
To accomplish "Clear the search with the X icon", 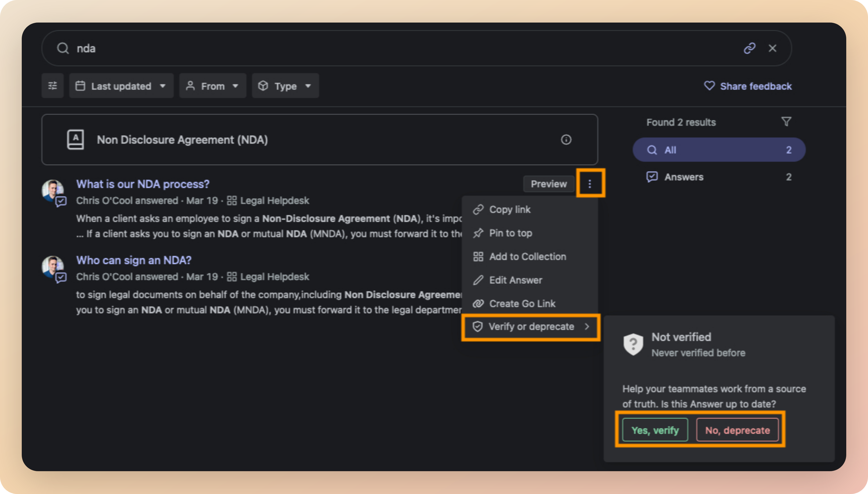I will tap(773, 48).
